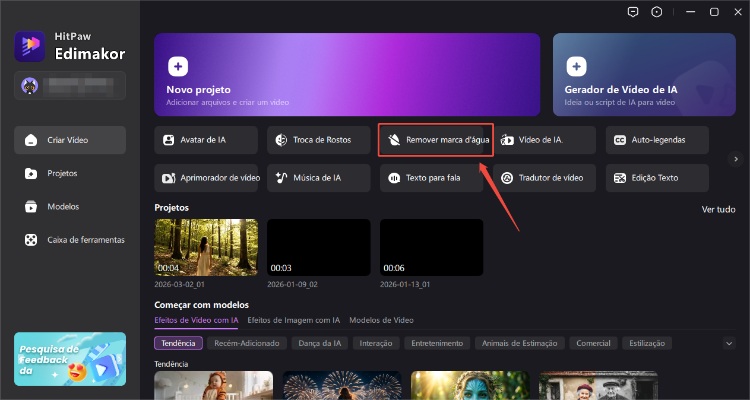Select Criar Vídeo in the sidebar
This screenshot has width=750, height=400.
70,140
